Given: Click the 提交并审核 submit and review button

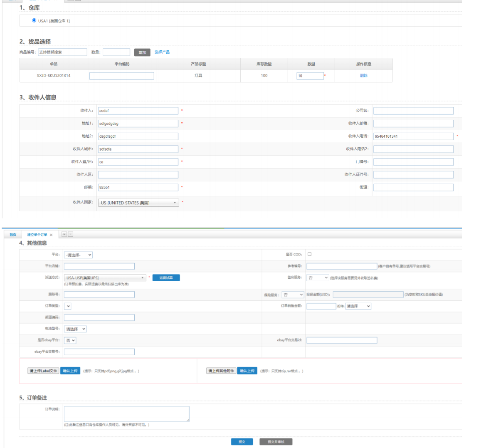Looking at the screenshot, I should click(276, 442).
